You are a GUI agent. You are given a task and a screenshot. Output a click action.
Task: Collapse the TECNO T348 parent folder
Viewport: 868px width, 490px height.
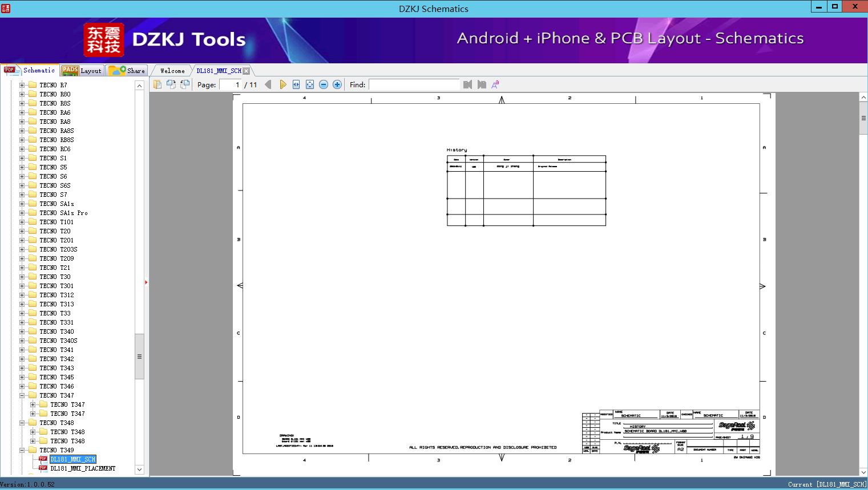point(22,423)
